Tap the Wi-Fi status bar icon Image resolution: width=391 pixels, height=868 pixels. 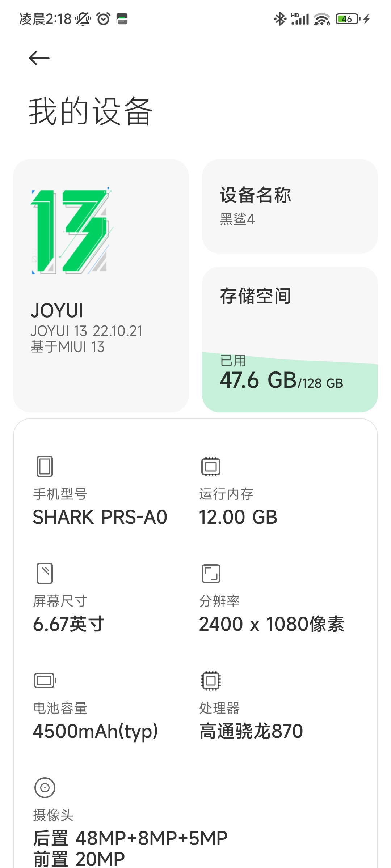point(322,19)
